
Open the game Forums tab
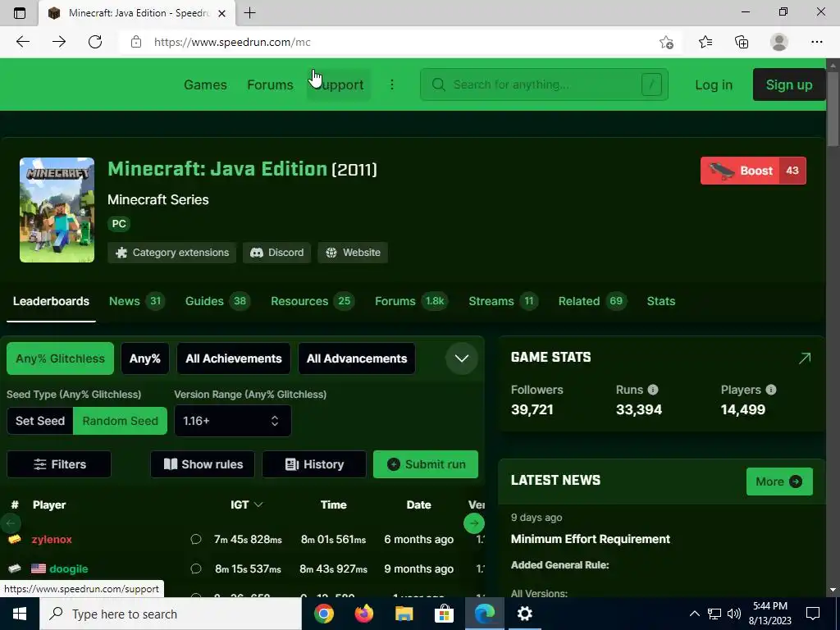411,301
